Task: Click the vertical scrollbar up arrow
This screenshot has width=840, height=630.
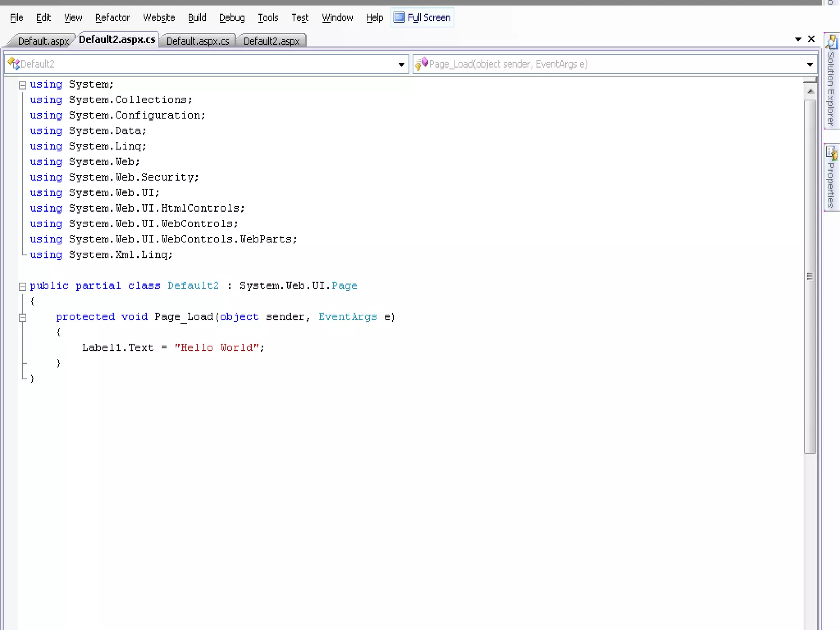Action: tap(810, 91)
